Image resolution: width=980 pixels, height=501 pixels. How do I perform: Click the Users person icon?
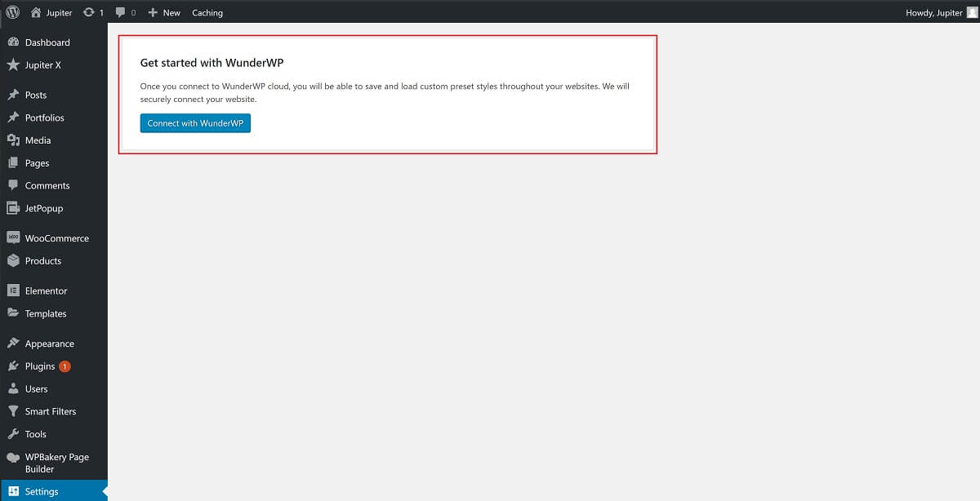point(13,389)
